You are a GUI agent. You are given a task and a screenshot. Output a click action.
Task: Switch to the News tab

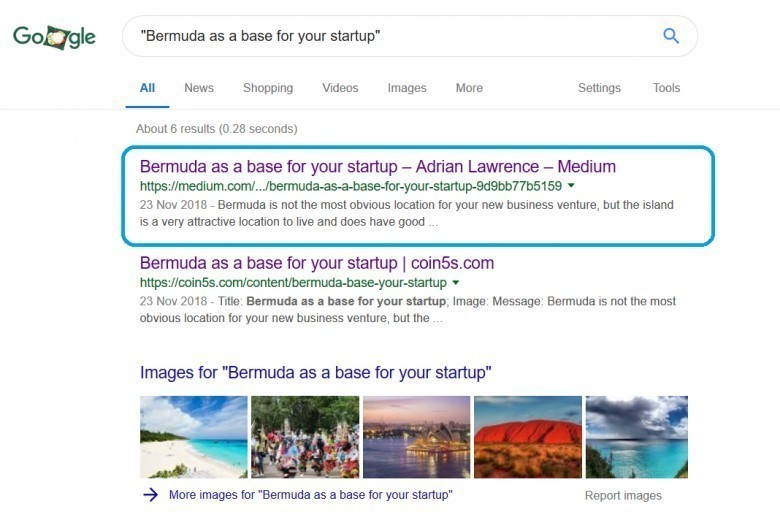click(x=199, y=88)
